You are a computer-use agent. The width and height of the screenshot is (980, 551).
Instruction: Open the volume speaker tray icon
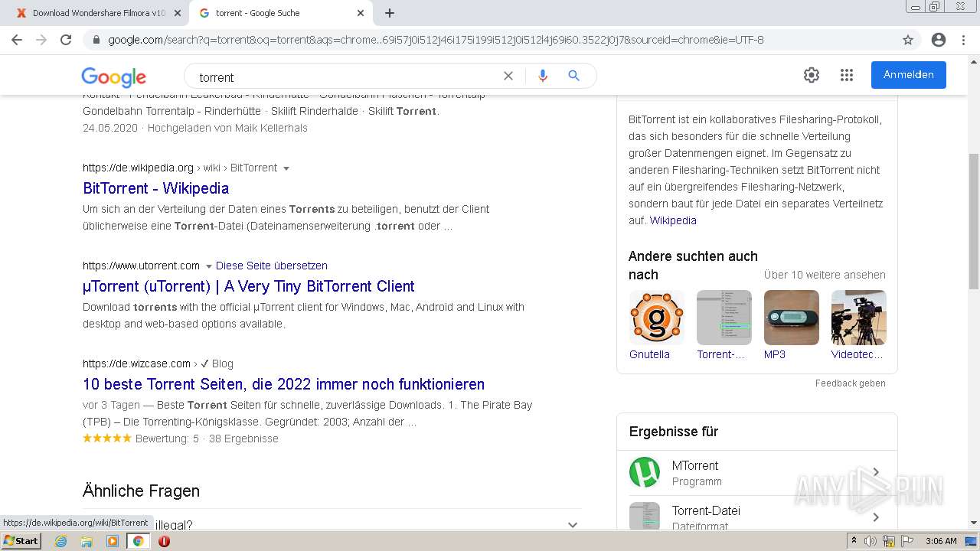[870, 541]
